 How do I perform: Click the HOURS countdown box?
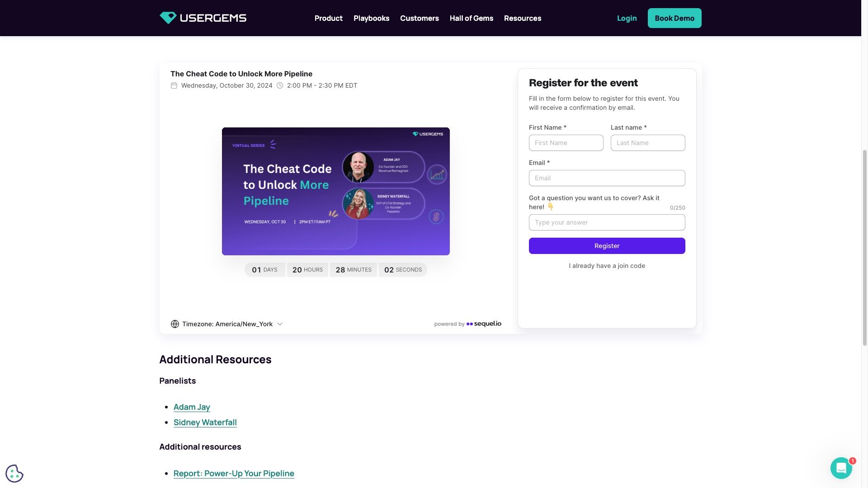coord(307,270)
